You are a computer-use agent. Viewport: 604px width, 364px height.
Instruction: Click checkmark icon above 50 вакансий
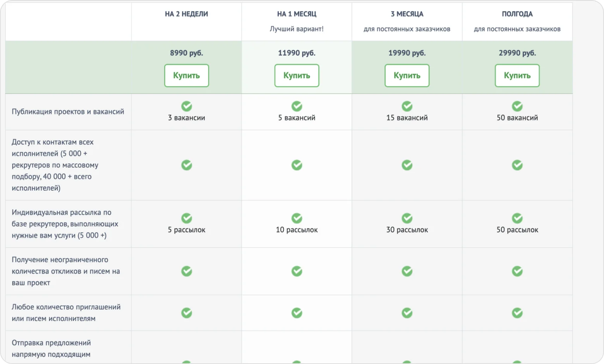pyautogui.click(x=517, y=106)
